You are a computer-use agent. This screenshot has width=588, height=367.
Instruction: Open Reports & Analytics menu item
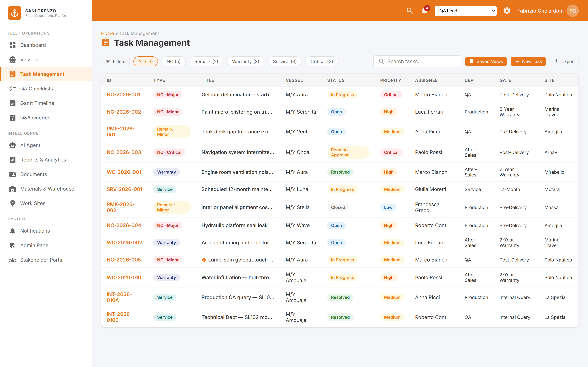coord(43,160)
